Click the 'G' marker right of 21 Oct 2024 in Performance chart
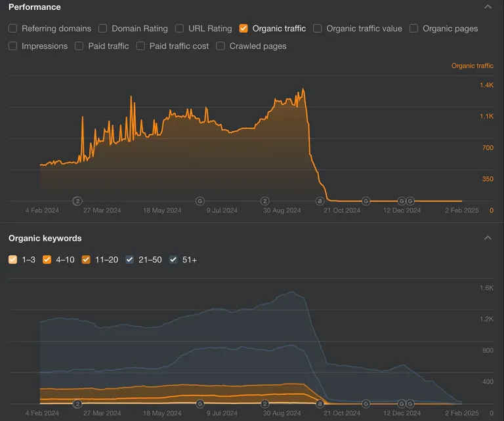 pyautogui.click(x=366, y=201)
